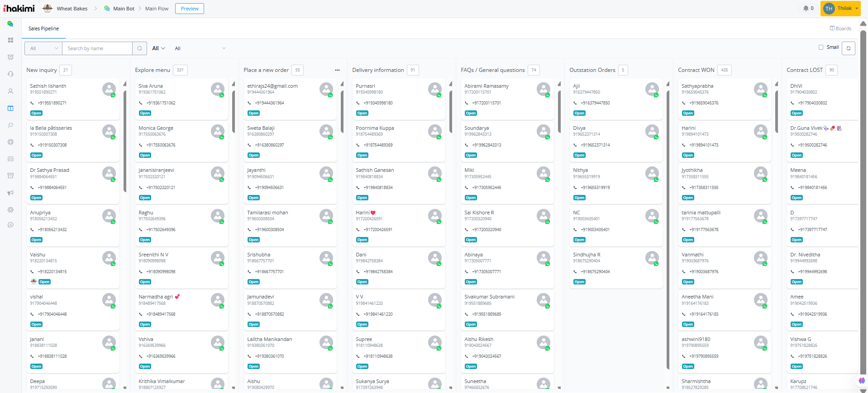
Task: Open the la Bella pâtisseries card
Action: [x=73, y=141]
